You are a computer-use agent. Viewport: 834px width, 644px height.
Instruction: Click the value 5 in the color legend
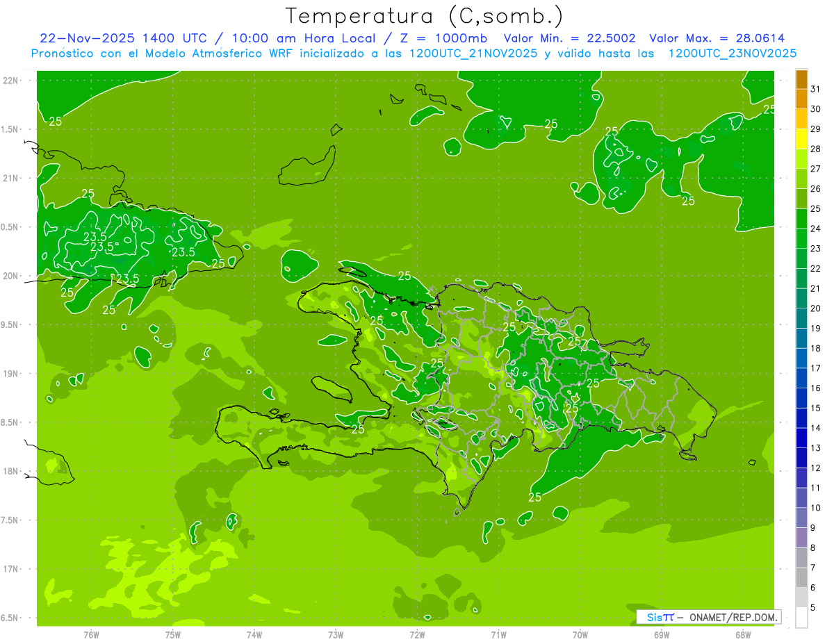coord(812,608)
